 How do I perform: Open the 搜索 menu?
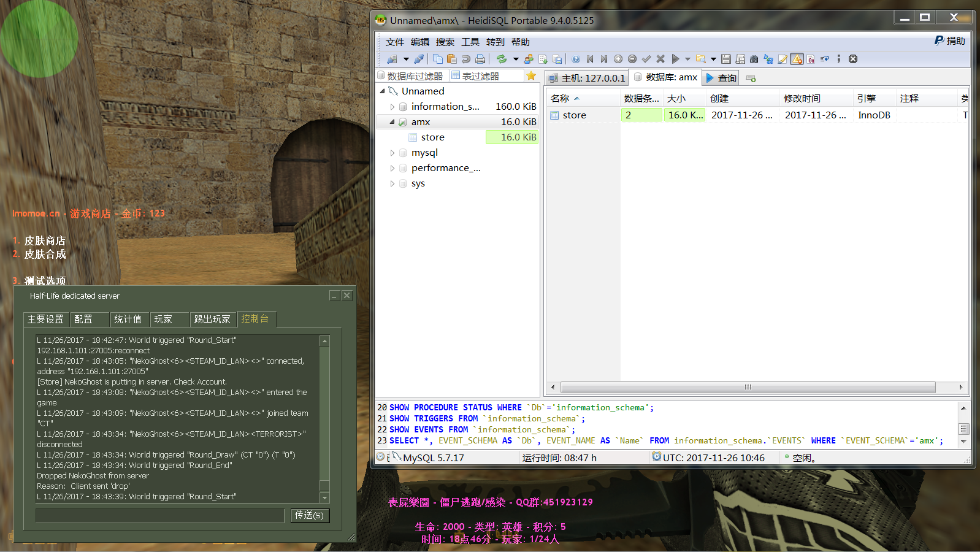click(x=445, y=42)
